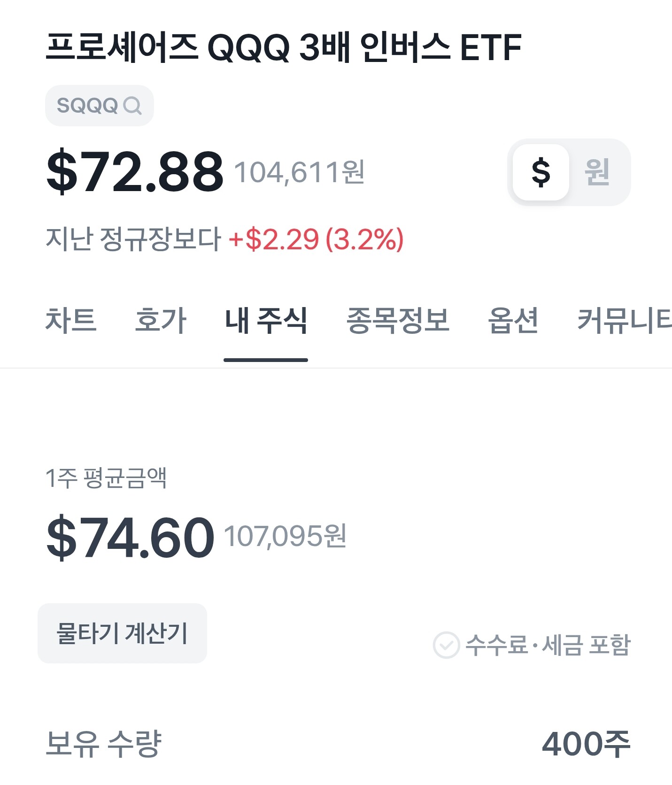Tap the magnifier icon beside SQQQ ticker
672x785 pixels.
[132, 106]
